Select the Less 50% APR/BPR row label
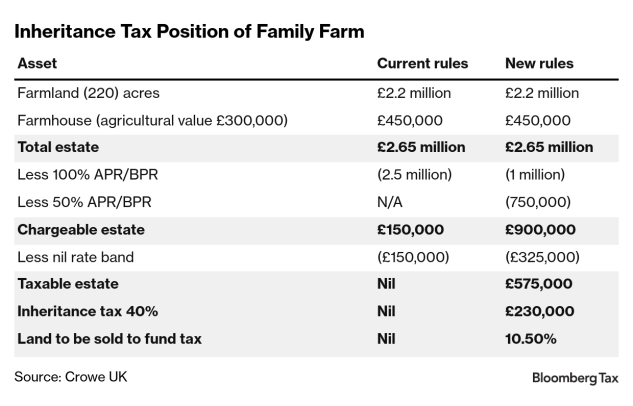Image resolution: width=633 pixels, height=406 pixels. (77, 201)
